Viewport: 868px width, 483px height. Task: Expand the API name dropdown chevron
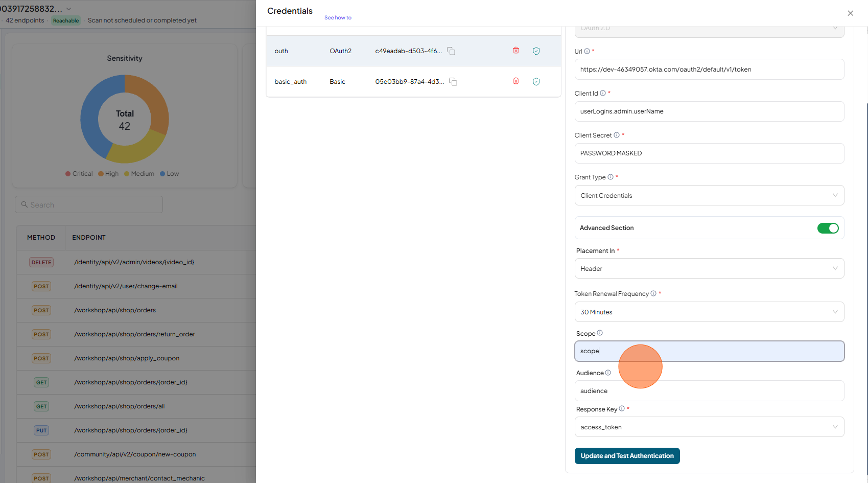[69, 9]
